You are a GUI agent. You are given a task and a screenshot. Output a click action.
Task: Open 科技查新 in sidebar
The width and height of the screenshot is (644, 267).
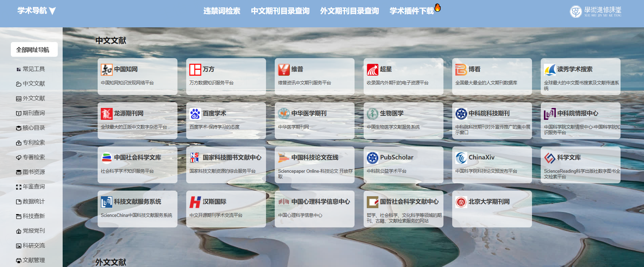pyautogui.click(x=31, y=216)
